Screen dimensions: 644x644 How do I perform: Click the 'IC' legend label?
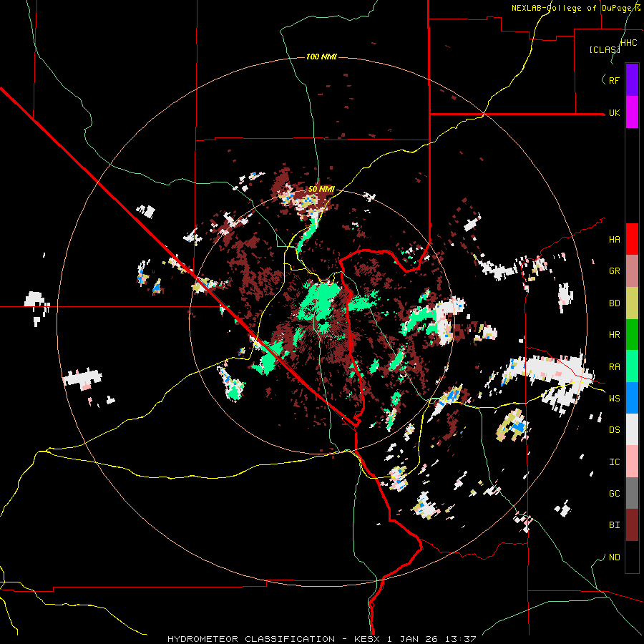pos(614,462)
